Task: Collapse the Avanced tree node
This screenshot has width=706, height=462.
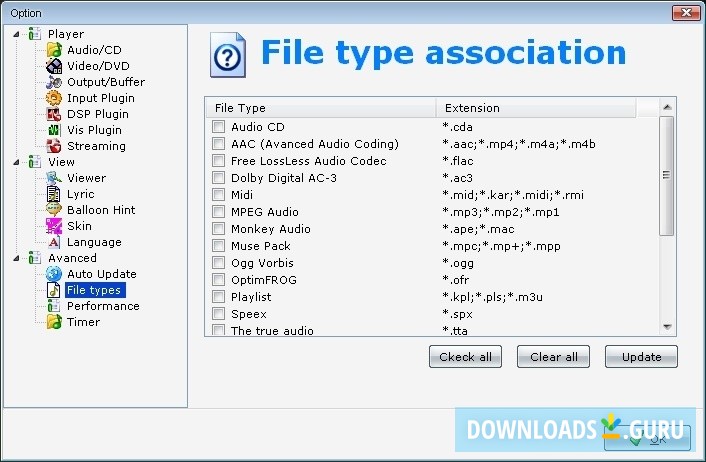Action: (x=16, y=258)
